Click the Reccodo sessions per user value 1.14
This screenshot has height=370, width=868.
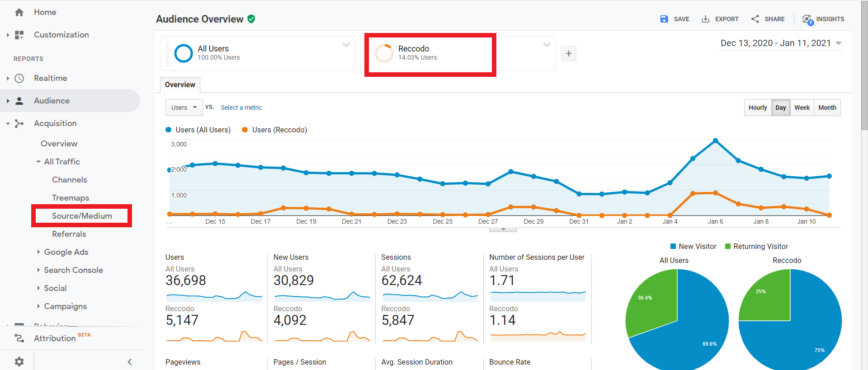coord(502,320)
